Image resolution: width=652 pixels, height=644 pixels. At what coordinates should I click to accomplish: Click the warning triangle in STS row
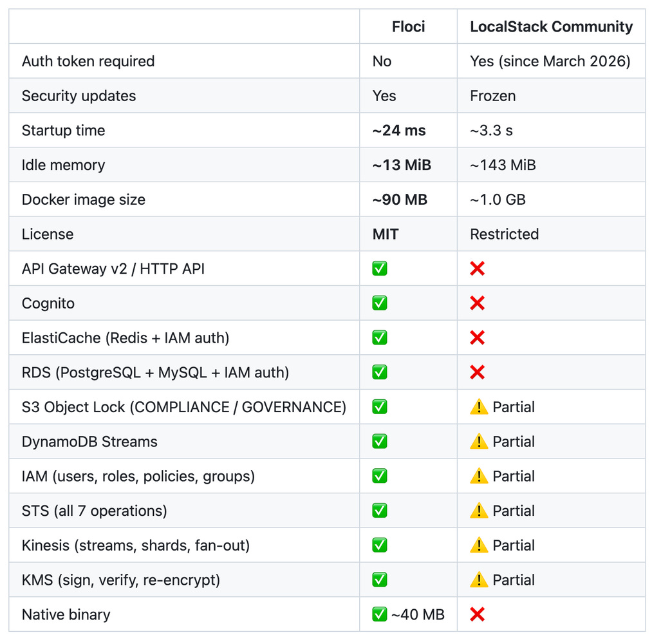(x=479, y=510)
